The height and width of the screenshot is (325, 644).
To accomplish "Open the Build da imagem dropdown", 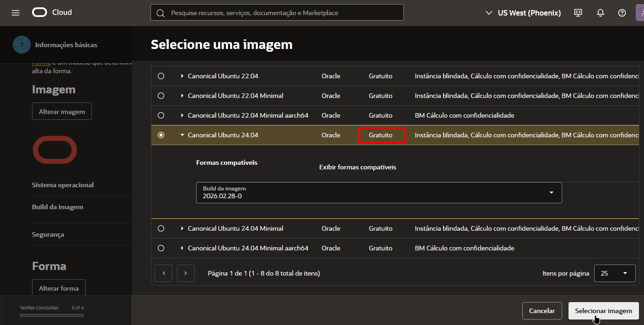I will click(x=379, y=193).
